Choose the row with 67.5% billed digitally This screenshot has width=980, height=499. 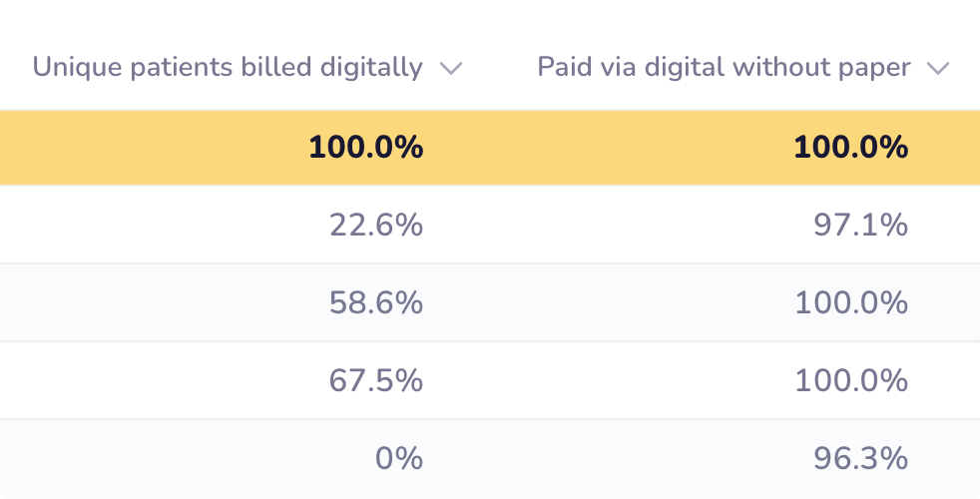click(599, 381)
